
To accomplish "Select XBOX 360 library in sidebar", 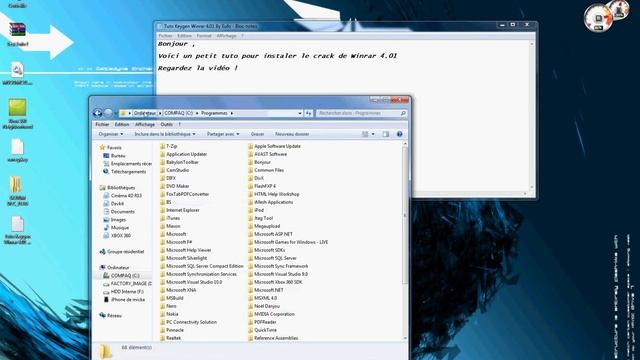I will tap(121, 236).
